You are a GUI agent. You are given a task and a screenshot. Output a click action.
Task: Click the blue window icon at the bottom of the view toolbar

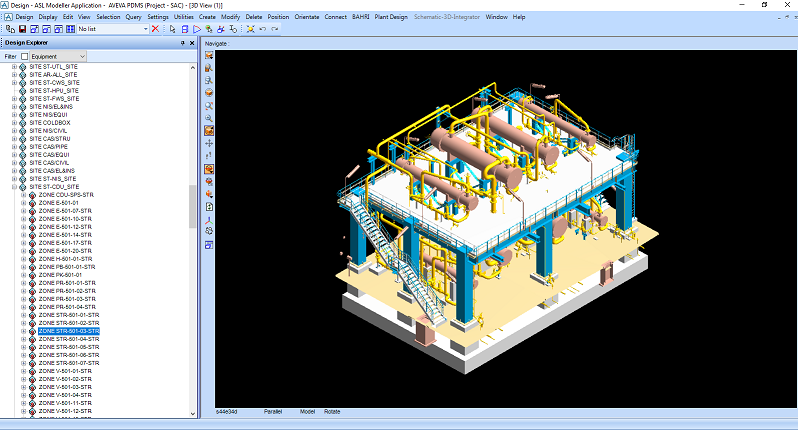click(x=209, y=245)
